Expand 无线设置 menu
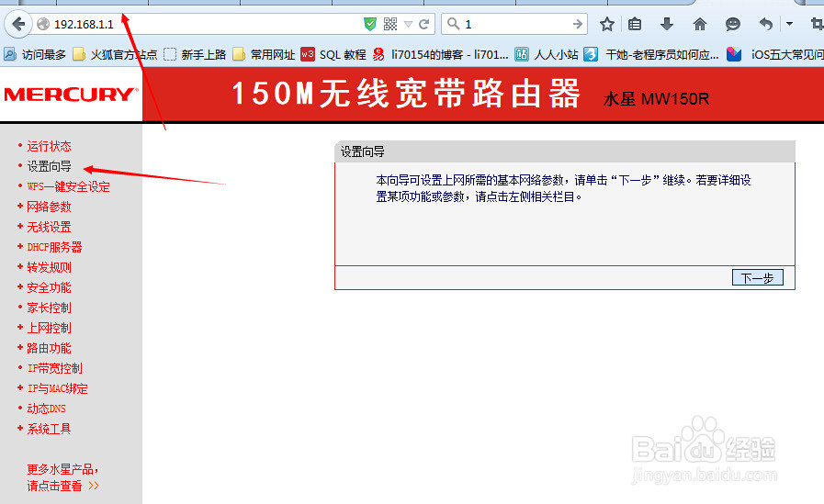This screenshot has height=504, width=824. (x=49, y=227)
